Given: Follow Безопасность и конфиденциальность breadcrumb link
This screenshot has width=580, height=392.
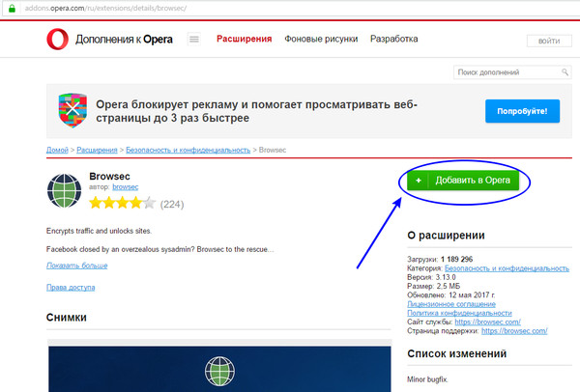Looking at the screenshot, I should coord(188,150).
